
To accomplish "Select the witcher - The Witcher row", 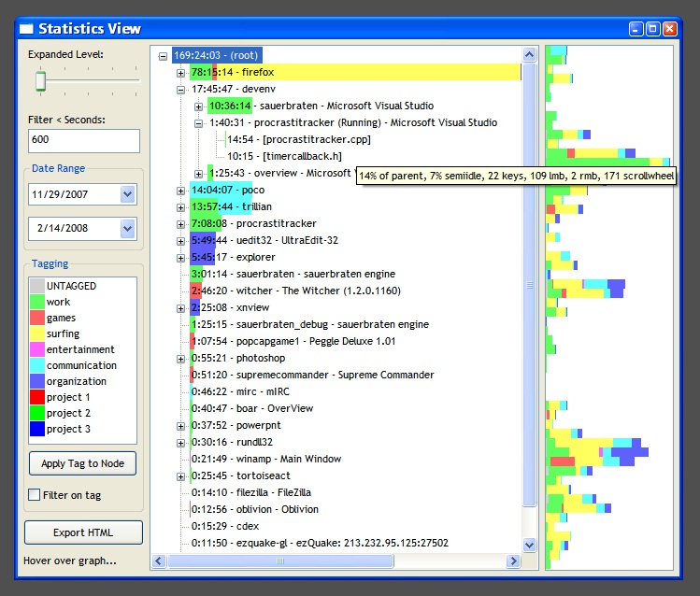I will 295,291.
